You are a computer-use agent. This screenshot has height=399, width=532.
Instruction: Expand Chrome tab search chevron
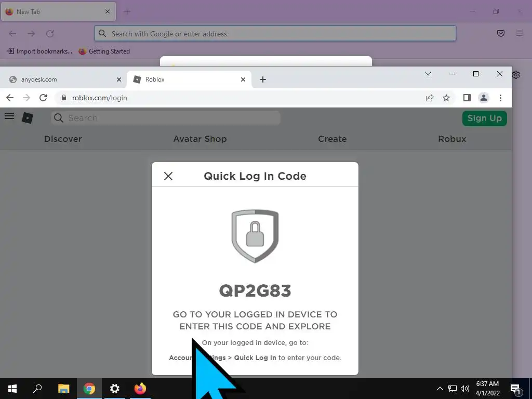(x=428, y=74)
